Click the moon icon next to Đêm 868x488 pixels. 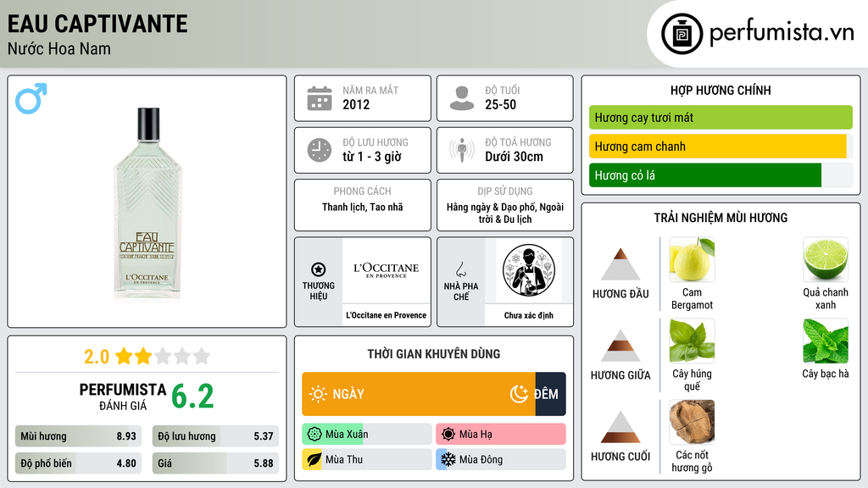point(519,394)
